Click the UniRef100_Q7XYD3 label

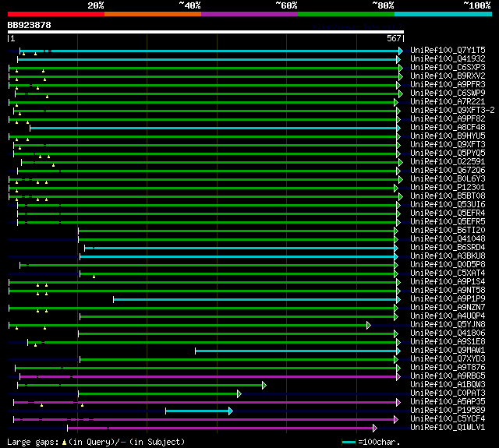[x=448, y=359]
